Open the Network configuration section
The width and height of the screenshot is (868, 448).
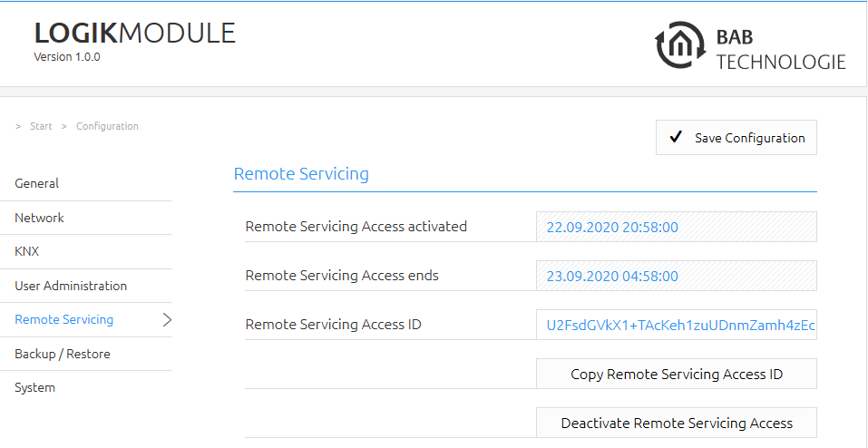pos(39,218)
